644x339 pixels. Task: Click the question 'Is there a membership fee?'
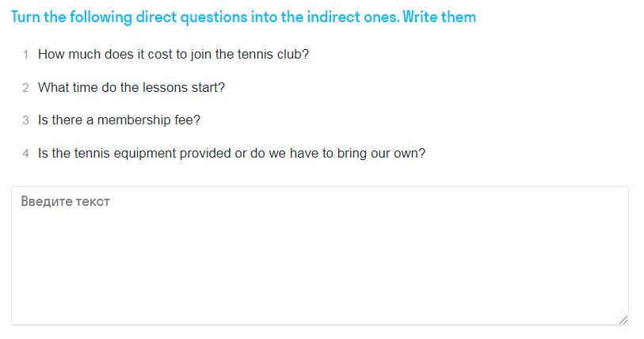[x=119, y=120]
